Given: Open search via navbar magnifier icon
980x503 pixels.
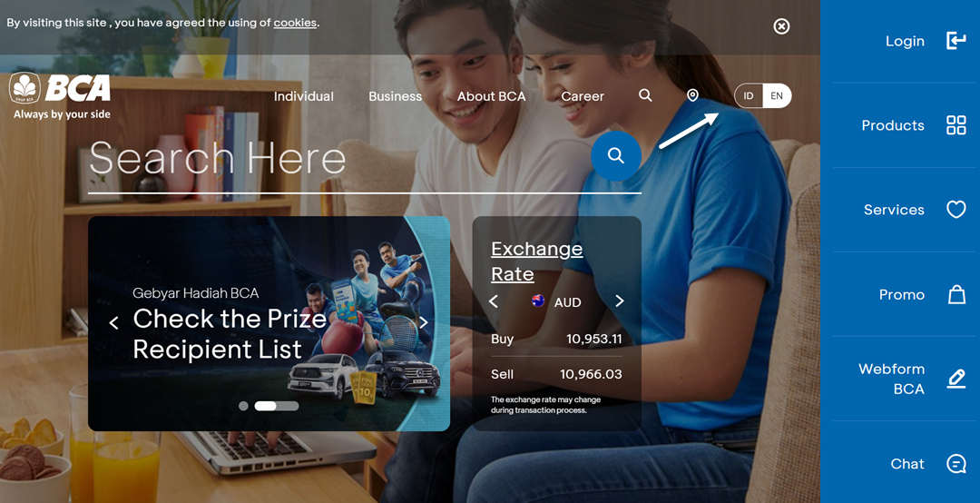Looking at the screenshot, I should click(x=645, y=95).
